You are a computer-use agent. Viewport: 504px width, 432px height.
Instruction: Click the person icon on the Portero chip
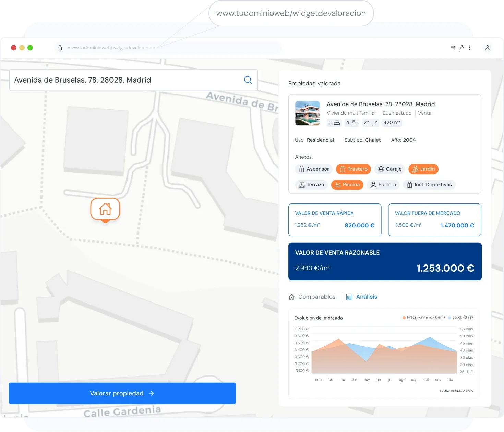pos(374,185)
